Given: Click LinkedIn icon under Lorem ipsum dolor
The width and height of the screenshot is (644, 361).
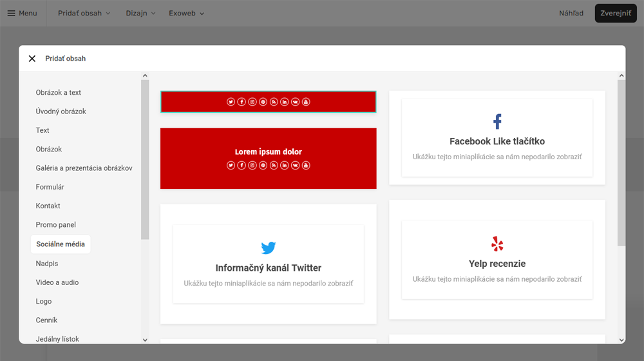Looking at the screenshot, I should coord(284,165).
